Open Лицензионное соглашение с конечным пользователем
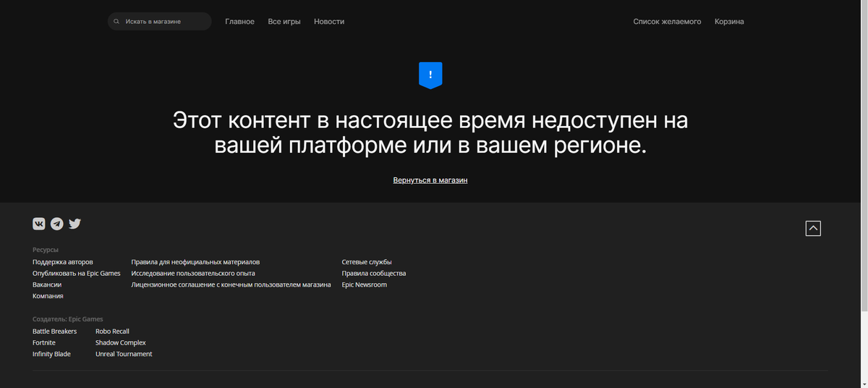 click(x=231, y=284)
